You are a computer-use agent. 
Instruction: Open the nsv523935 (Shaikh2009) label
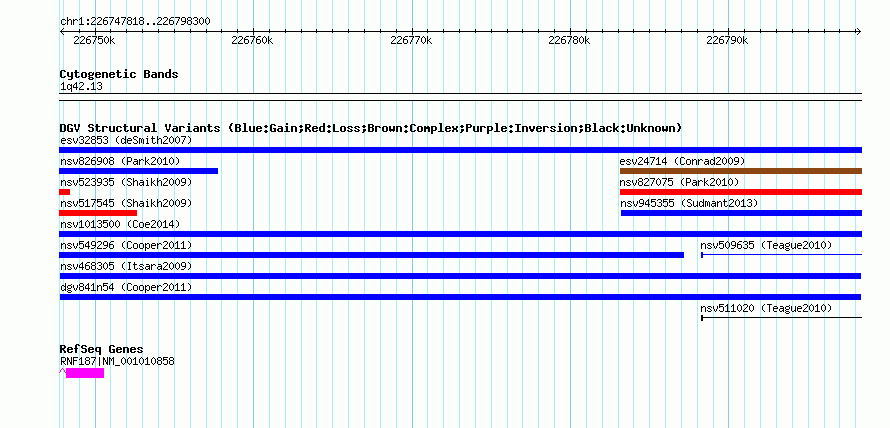pos(126,182)
